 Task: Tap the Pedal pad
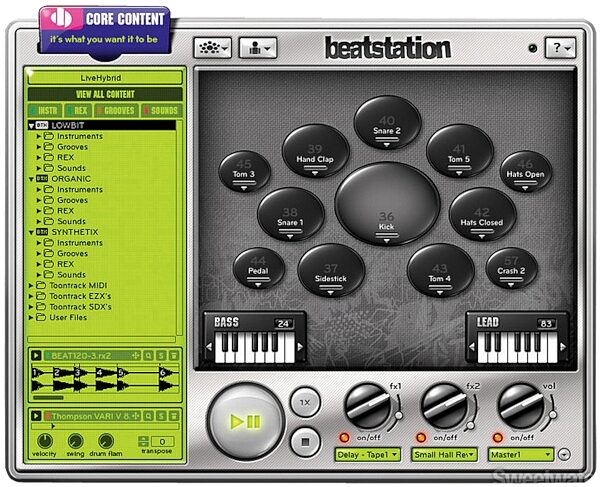tap(259, 268)
